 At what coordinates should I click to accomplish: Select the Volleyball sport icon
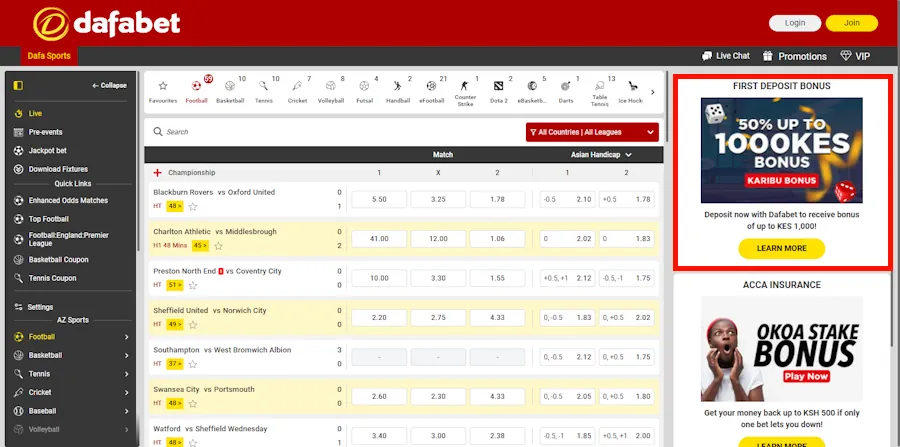[x=330, y=85]
